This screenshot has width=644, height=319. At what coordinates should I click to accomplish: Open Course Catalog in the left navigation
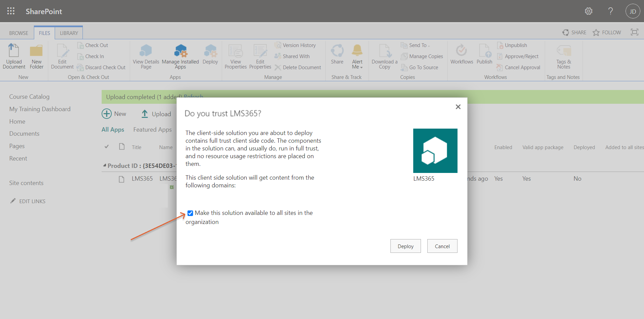point(29,97)
